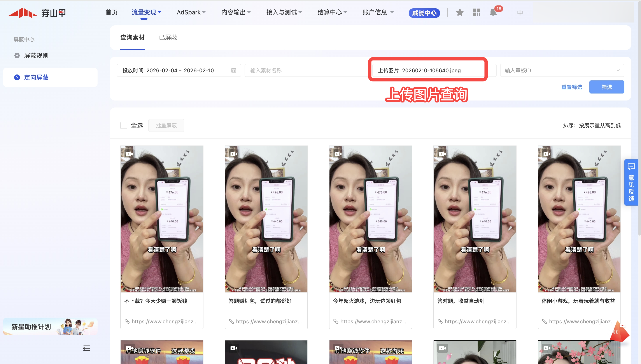
Task: Switch language with the 中 toggle
Action: (x=520, y=12)
